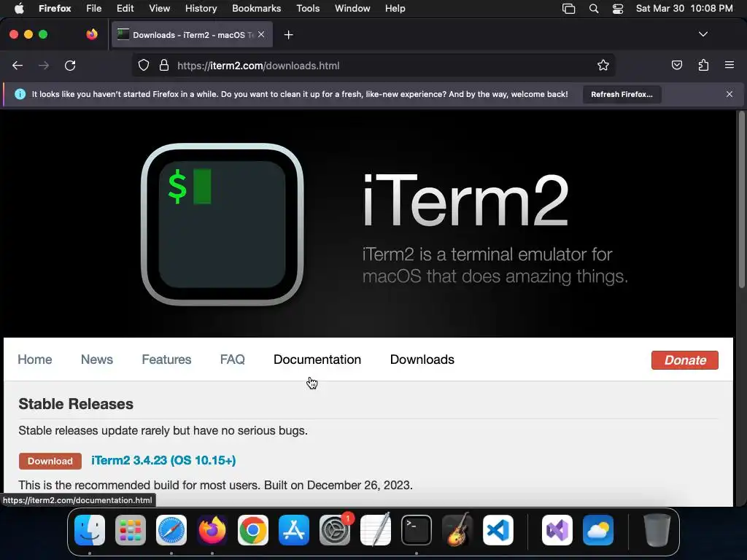Click the Firefox View icon
The image size is (747, 560).
[x=92, y=34]
